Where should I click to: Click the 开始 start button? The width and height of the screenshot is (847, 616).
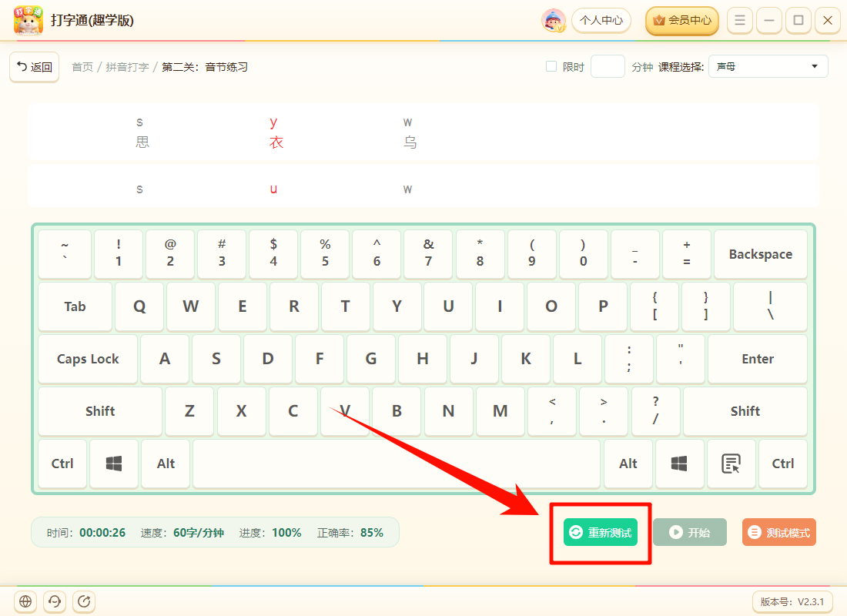pos(690,533)
